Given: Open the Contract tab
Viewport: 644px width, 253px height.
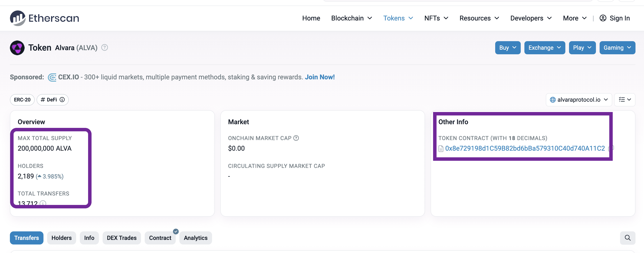Looking at the screenshot, I should tap(160, 238).
